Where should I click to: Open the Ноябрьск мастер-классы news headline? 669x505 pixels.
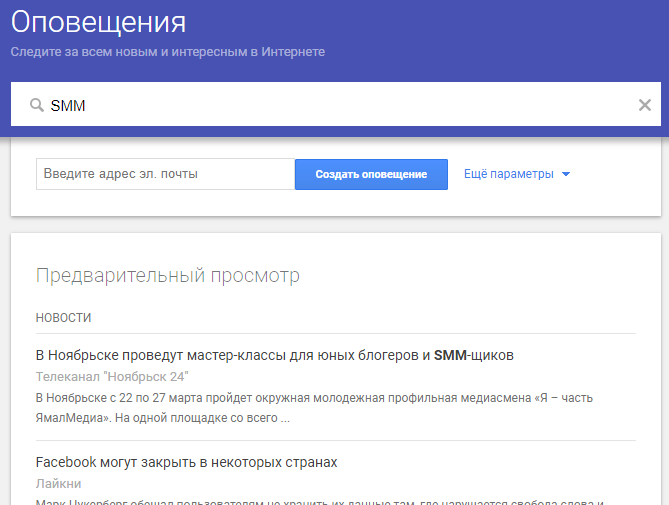tap(274, 355)
